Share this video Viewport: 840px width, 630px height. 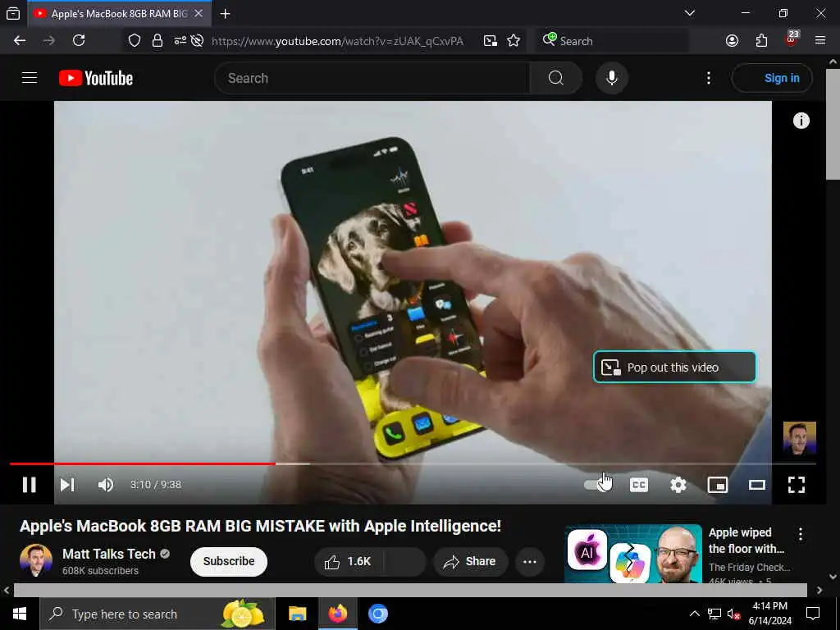pos(470,561)
